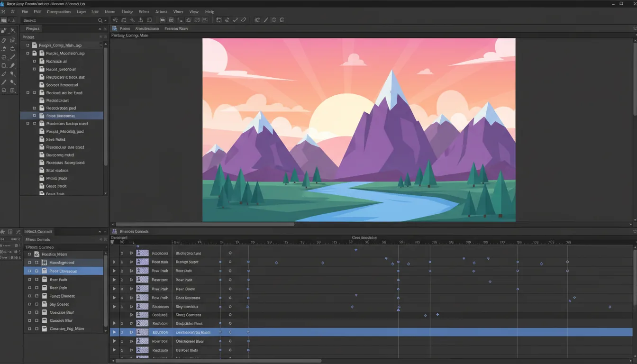
Task: Switch to the Project tab
Action: point(32,28)
